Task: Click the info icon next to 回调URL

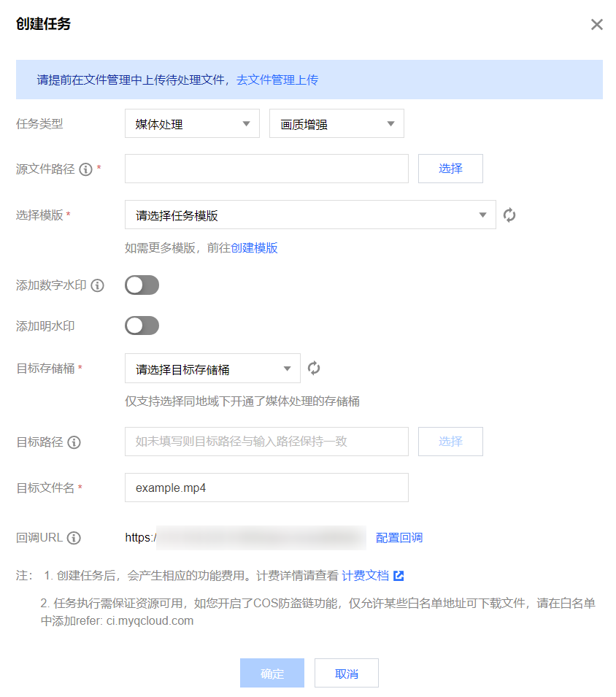Action: tap(74, 538)
